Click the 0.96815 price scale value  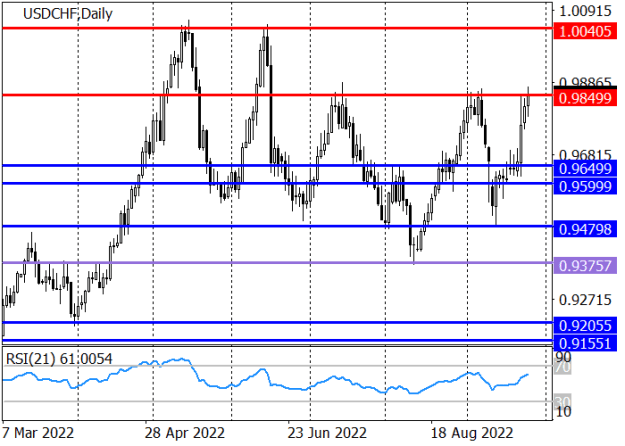pos(585,155)
